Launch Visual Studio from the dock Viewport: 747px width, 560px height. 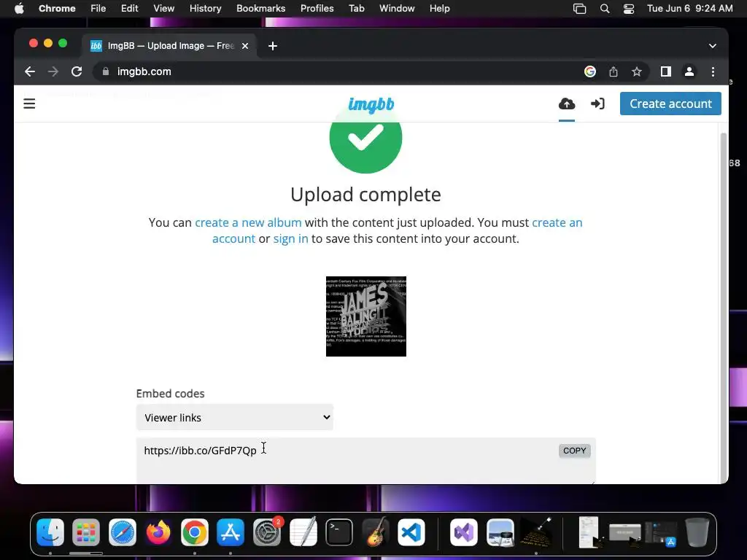coord(463,532)
